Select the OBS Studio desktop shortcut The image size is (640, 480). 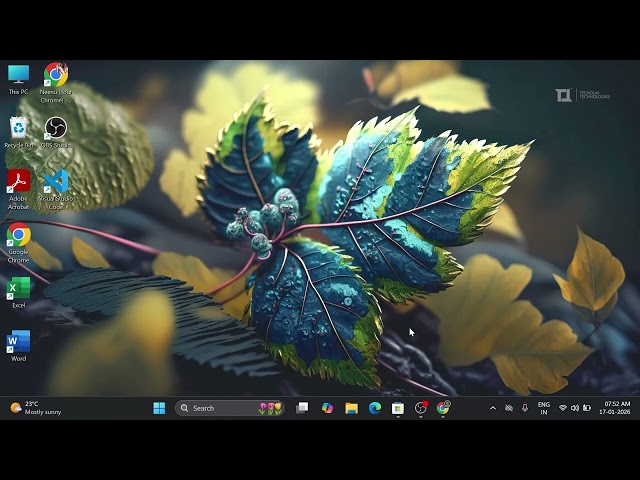click(x=56, y=132)
